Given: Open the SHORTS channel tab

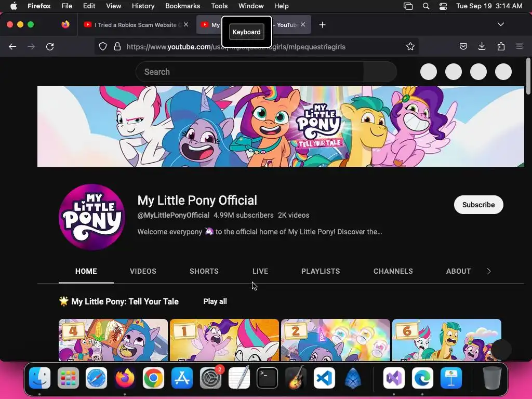Looking at the screenshot, I should [204, 271].
